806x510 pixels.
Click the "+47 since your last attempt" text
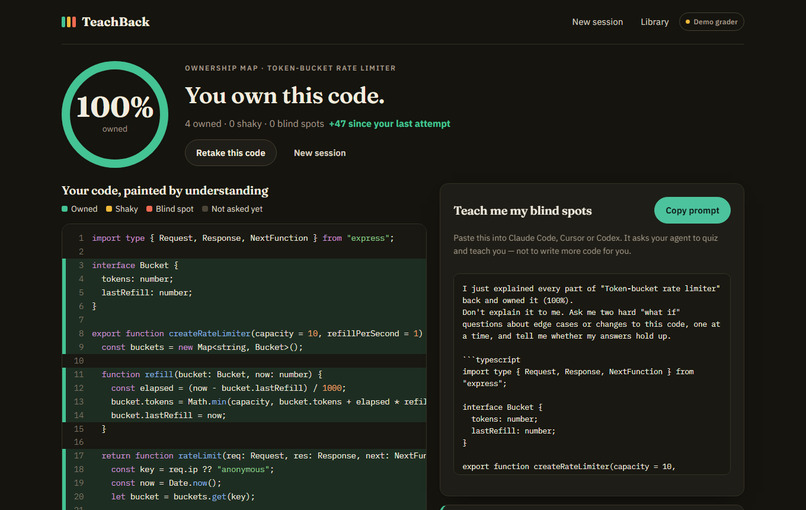point(390,123)
